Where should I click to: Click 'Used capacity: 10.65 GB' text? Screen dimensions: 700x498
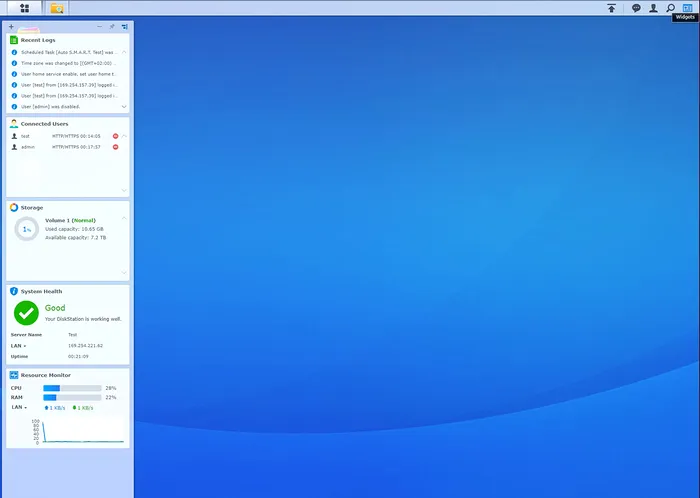(74, 229)
